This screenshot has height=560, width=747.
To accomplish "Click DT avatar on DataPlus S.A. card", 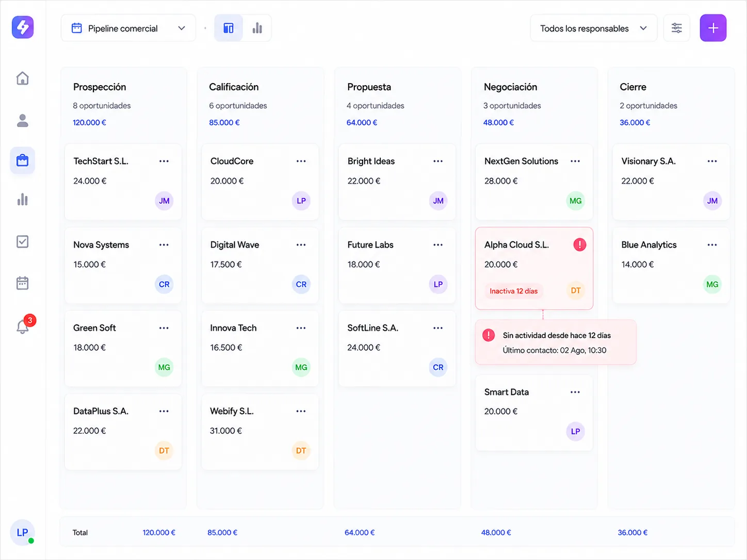I will coord(164,451).
